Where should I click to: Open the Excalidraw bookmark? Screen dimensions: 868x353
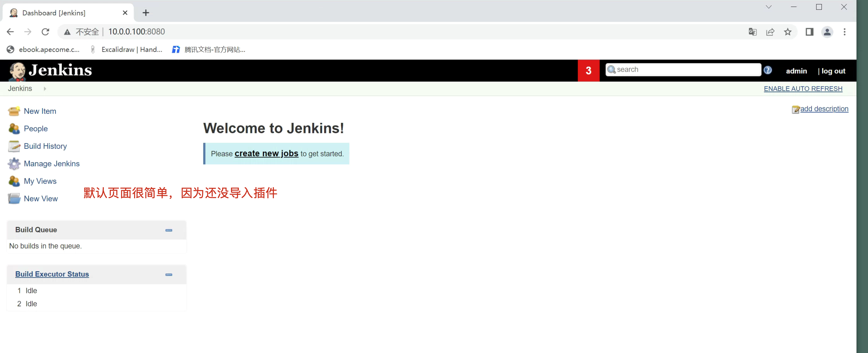coord(127,49)
